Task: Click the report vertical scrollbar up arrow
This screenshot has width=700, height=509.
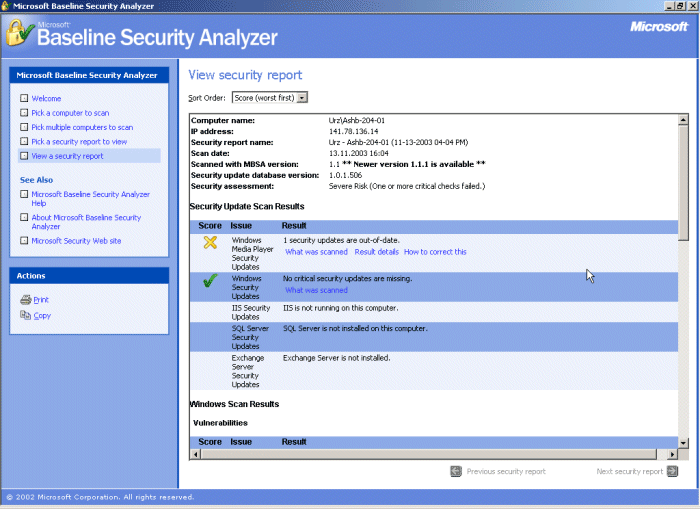Action: pyautogui.click(x=683, y=119)
